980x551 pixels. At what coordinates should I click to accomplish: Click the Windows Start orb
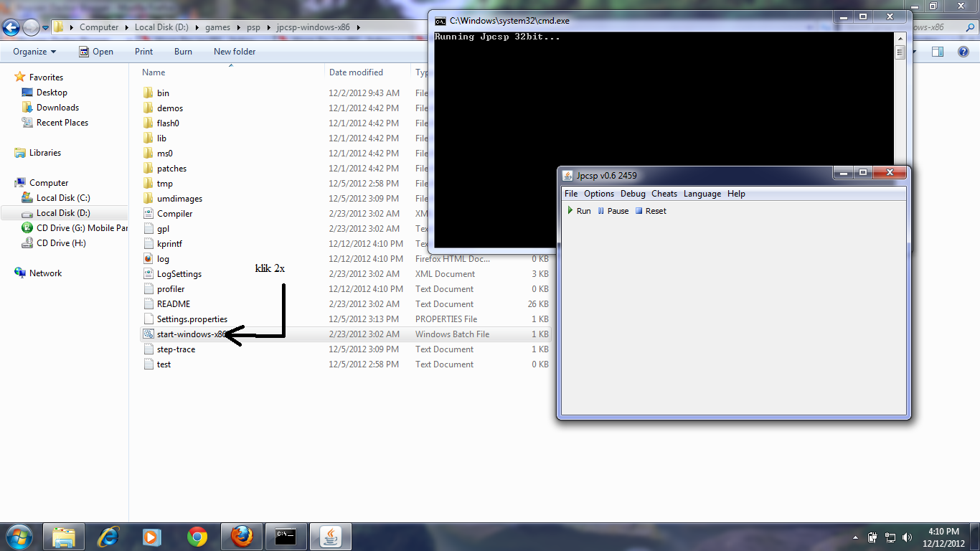(x=19, y=536)
